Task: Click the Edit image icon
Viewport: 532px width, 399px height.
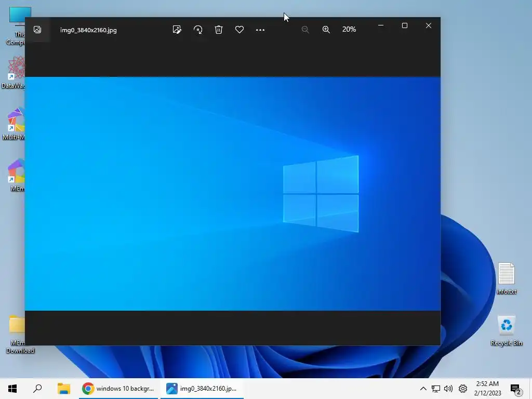Action: pos(177,30)
